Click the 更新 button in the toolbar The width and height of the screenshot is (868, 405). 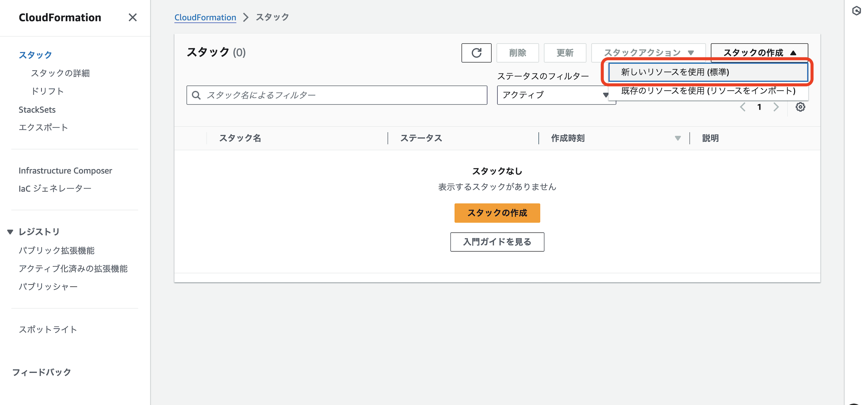tap(565, 53)
